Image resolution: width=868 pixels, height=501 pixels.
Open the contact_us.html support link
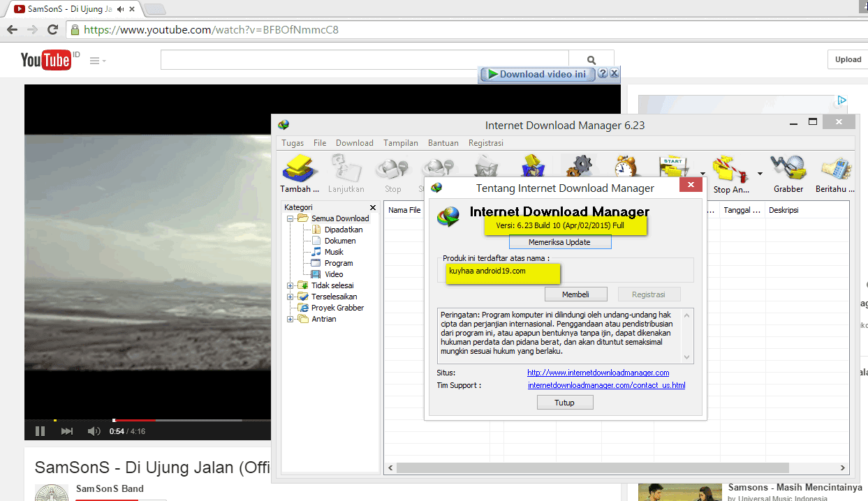point(606,385)
